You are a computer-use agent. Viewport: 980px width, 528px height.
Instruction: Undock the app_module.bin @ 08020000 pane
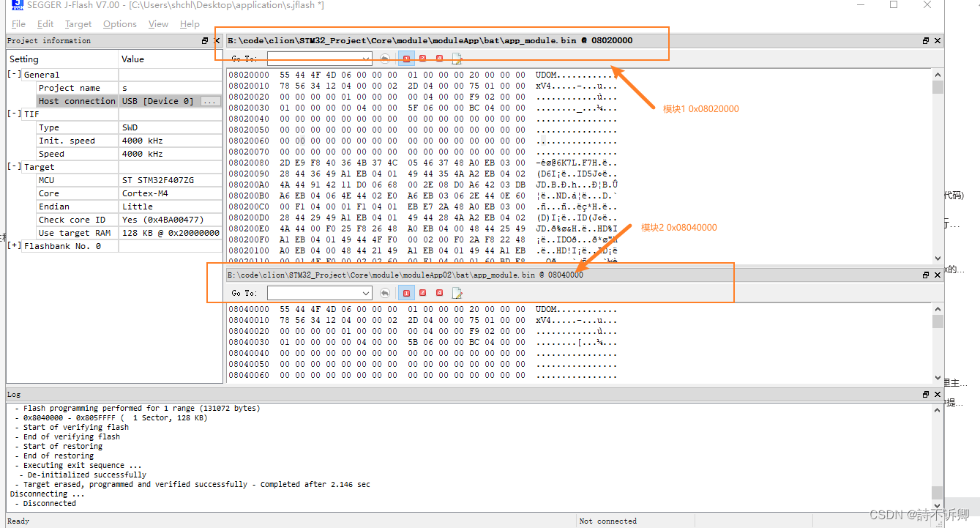[x=926, y=41]
